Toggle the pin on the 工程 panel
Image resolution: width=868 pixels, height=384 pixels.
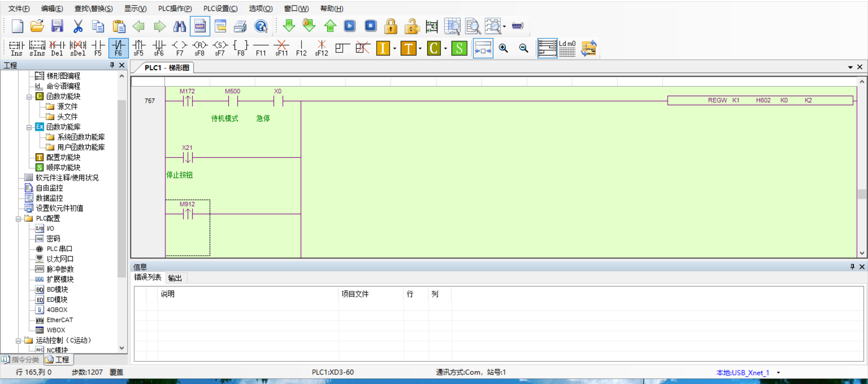[x=112, y=65]
